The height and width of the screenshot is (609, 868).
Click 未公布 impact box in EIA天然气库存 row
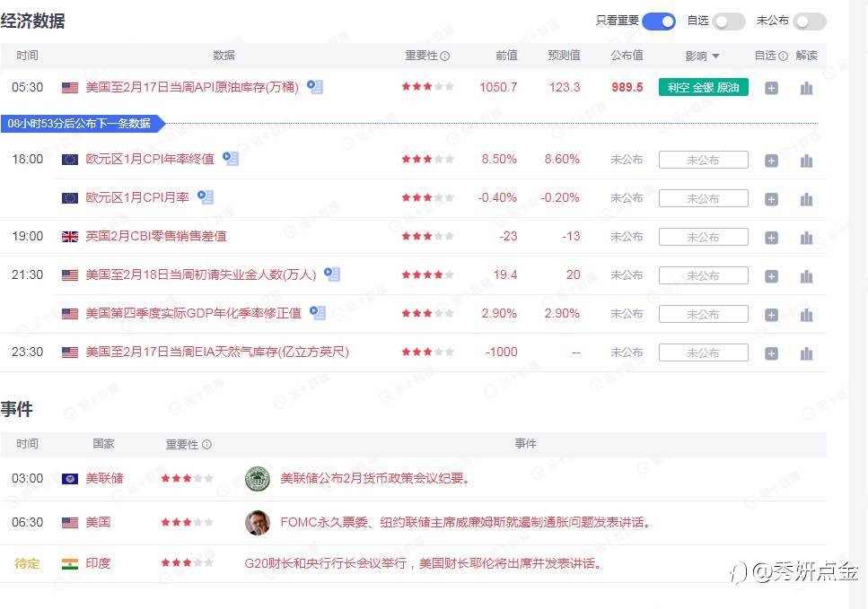pos(703,352)
